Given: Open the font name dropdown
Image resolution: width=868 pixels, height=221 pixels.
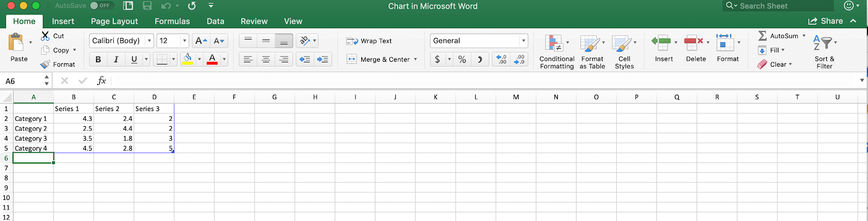Looking at the screenshot, I should click(149, 41).
